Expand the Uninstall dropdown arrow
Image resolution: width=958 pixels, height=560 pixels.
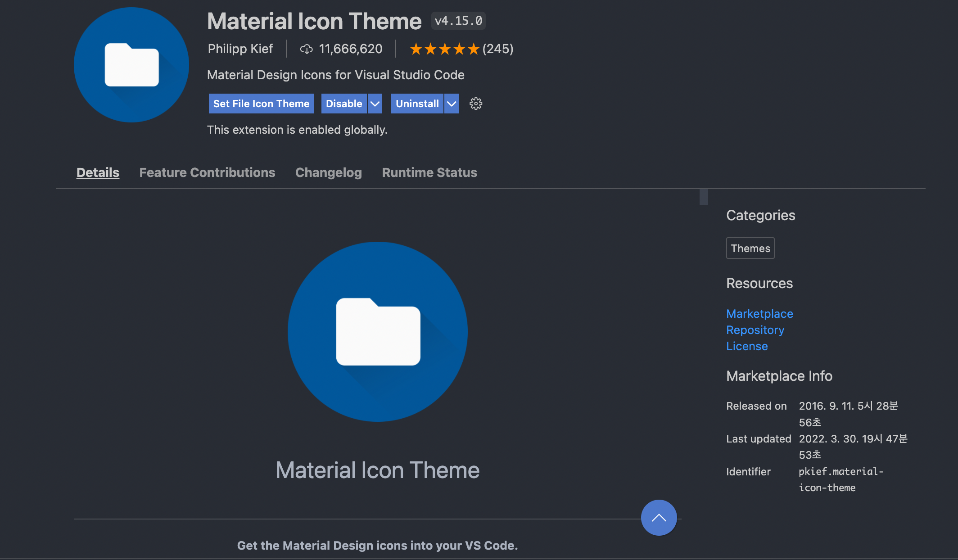[451, 104]
